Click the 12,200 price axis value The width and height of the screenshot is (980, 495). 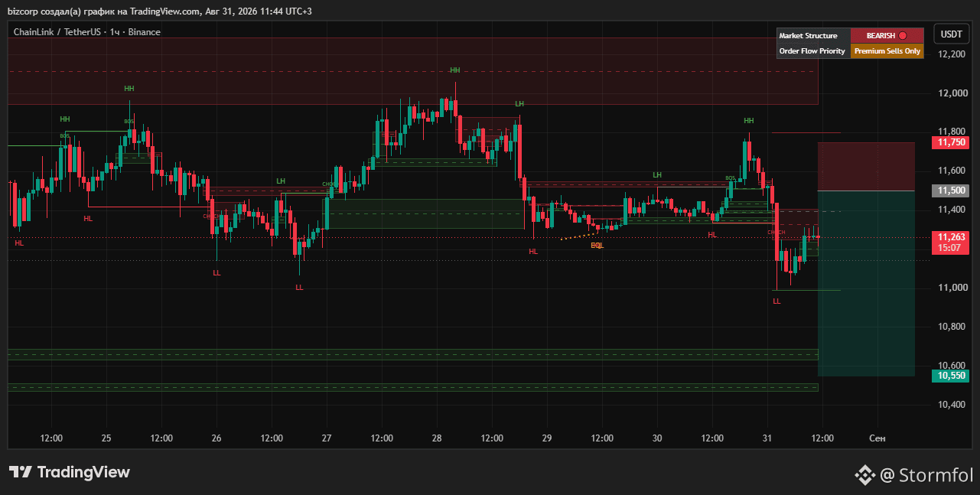[x=953, y=54]
